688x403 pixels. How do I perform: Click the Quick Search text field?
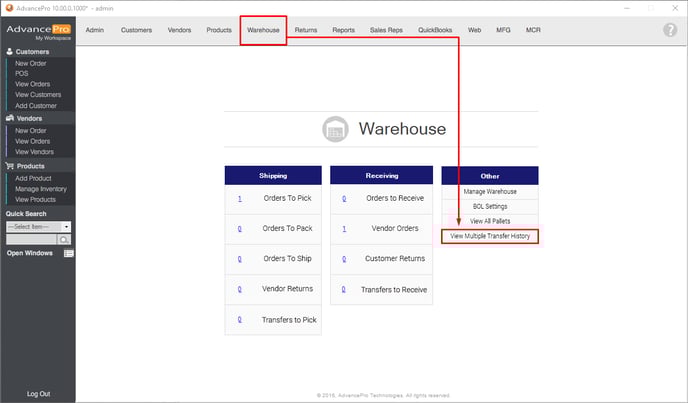tap(31, 240)
